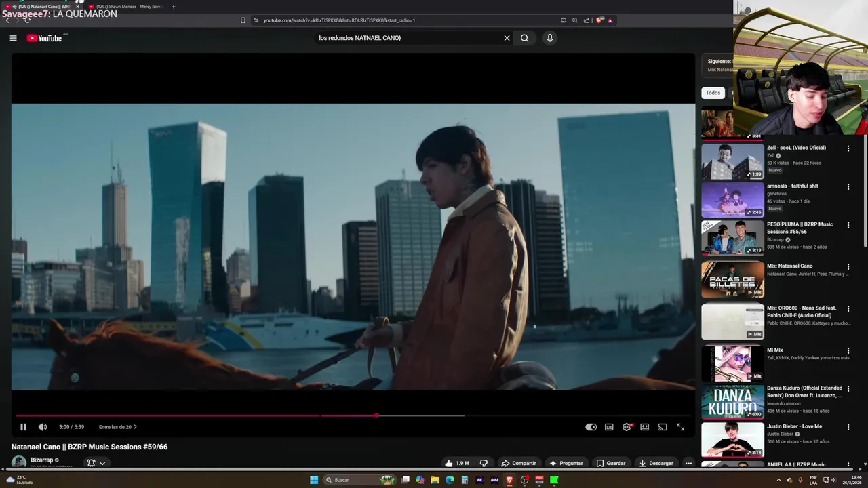Switch to the Shawn Mendes - Mercy tab
This screenshot has width=868, height=488.
pos(125,6)
